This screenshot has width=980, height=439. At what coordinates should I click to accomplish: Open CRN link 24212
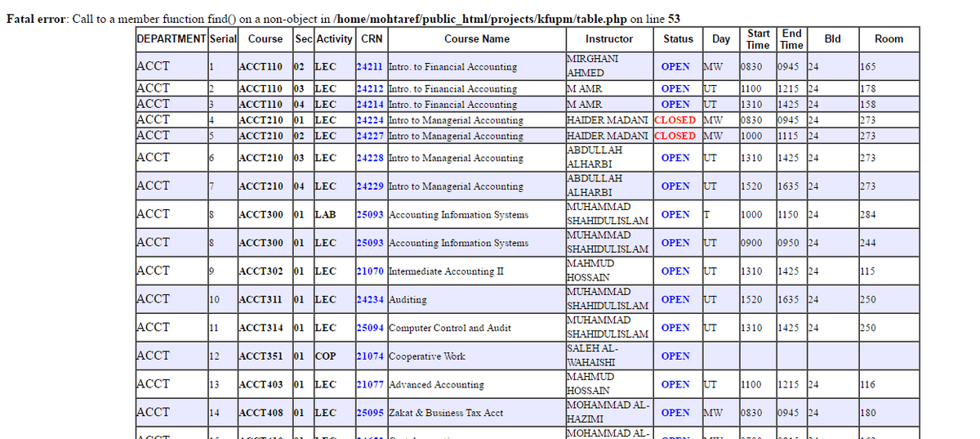point(370,88)
